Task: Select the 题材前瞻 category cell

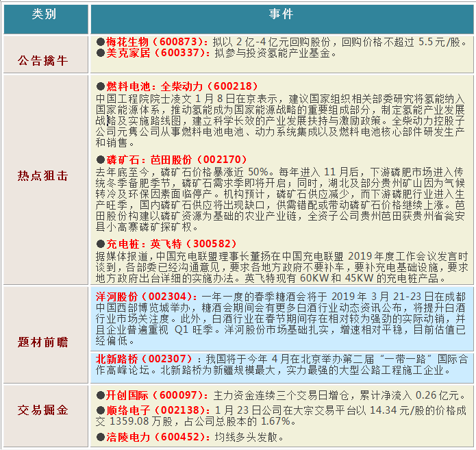Action: point(46,335)
